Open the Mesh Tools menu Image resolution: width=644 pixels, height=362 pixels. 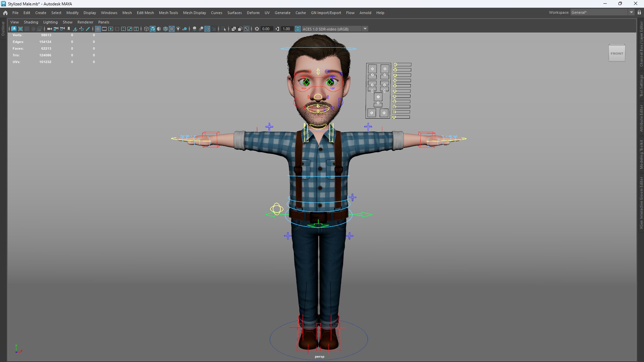[168, 13]
